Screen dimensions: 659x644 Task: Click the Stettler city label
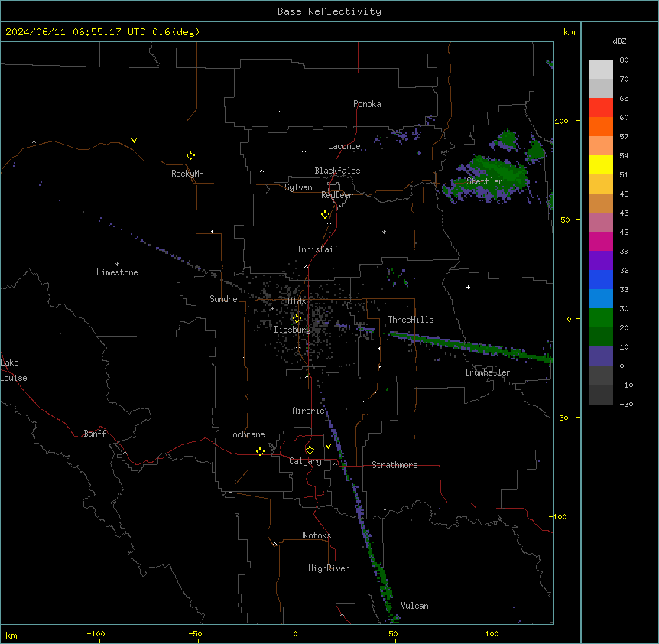point(485,181)
